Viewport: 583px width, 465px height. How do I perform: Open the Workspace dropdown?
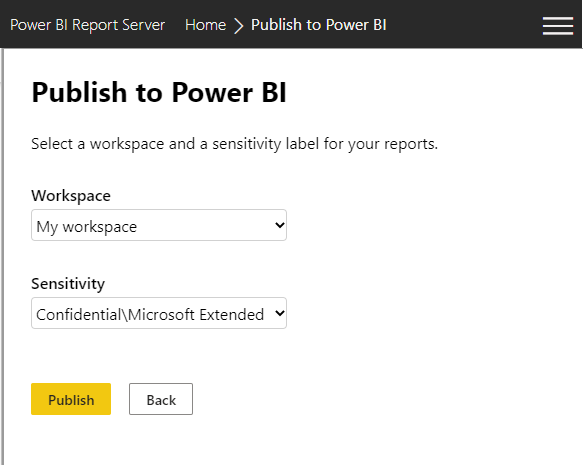click(159, 225)
